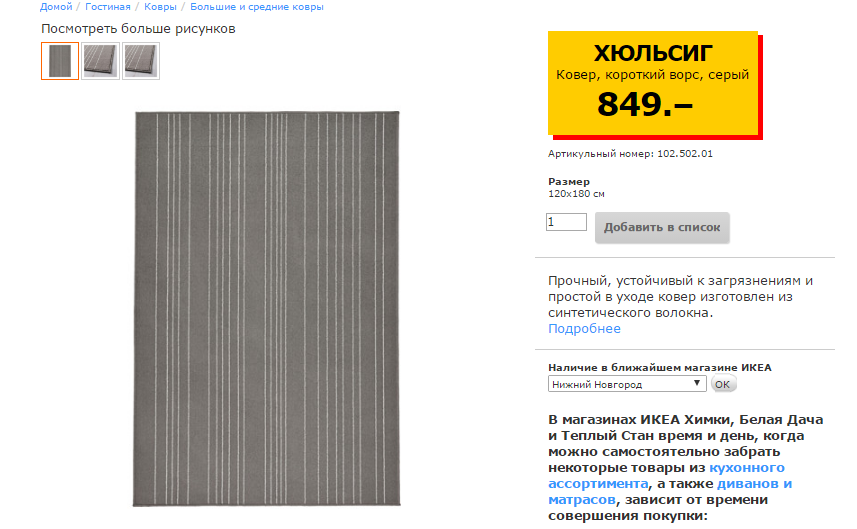Go to the Домой breadcrumb
Viewport: 857px width, 529px height.
click(56, 7)
